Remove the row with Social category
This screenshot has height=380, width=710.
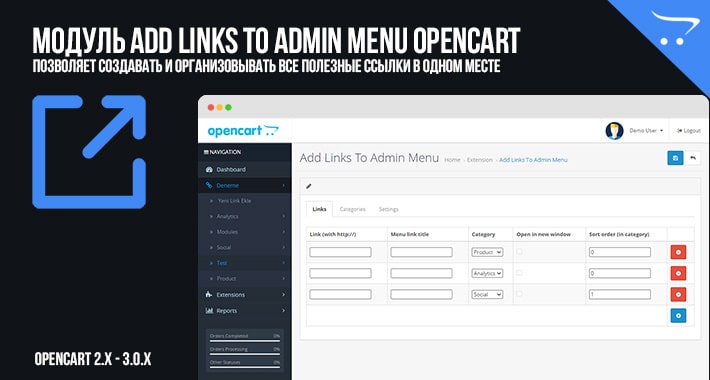tap(678, 294)
